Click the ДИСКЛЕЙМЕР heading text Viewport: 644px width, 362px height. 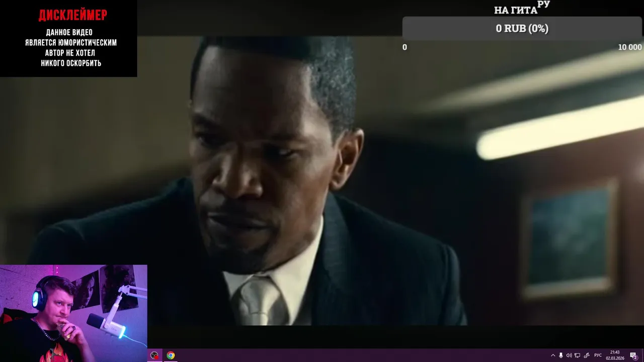[x=73, y=15]
